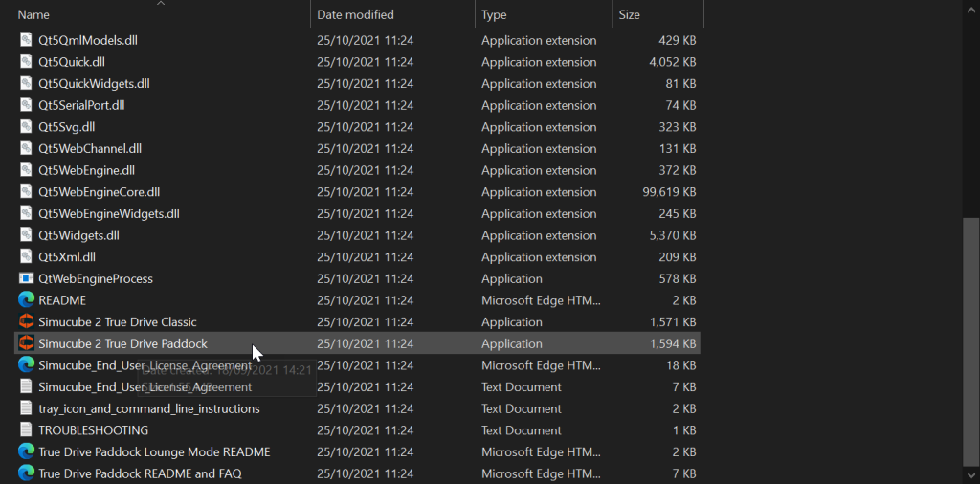Viewport: 980px width, 484px height.
Task: Click the Qt5Xml.dll file icon
Action: point(26,256)
